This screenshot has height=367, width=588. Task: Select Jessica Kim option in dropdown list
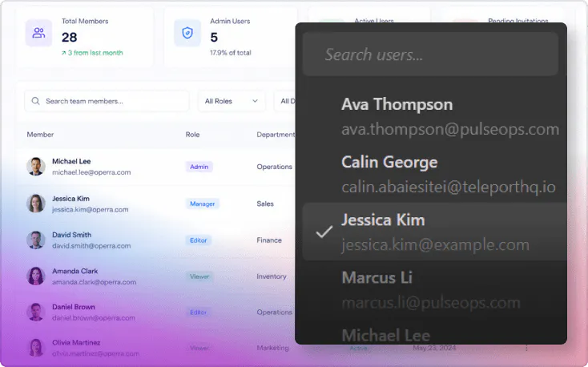pyautogui.click(x=435, y=232)
